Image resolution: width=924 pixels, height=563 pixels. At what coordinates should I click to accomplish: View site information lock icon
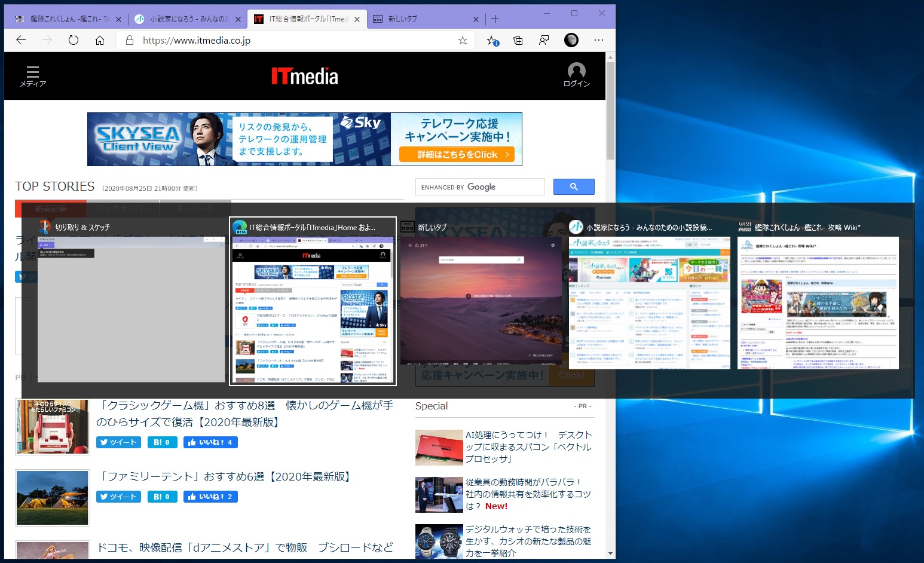[x=129, y=41]
